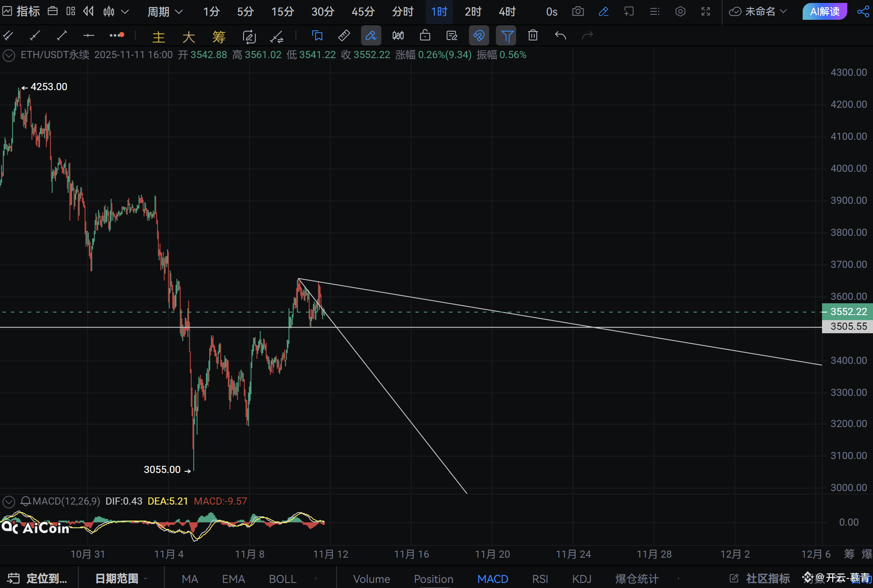Expand the 周期 period dropdown

(165, 11)
